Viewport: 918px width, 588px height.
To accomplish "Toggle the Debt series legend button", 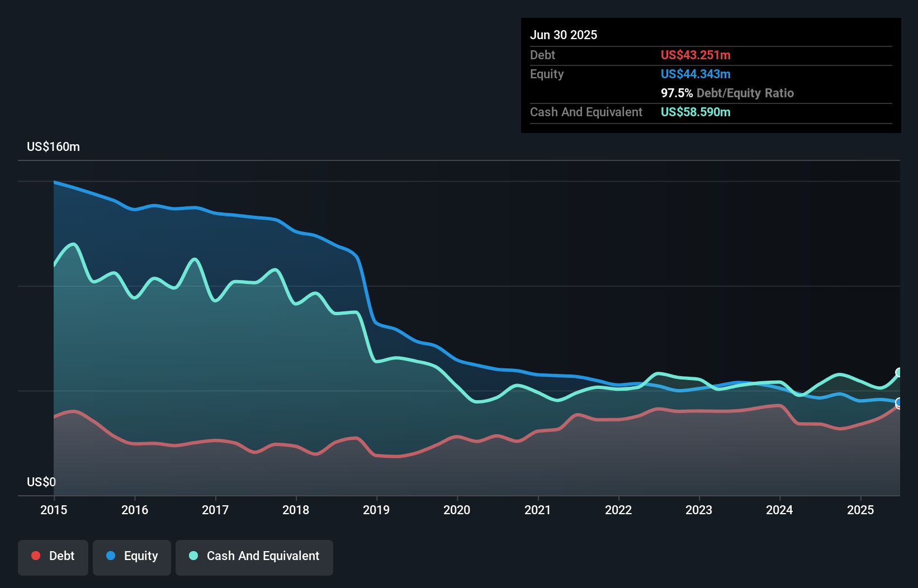I will (53, 557).
